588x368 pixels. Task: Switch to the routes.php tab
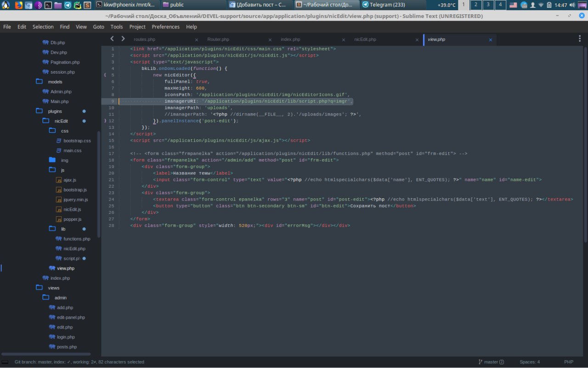144,40
